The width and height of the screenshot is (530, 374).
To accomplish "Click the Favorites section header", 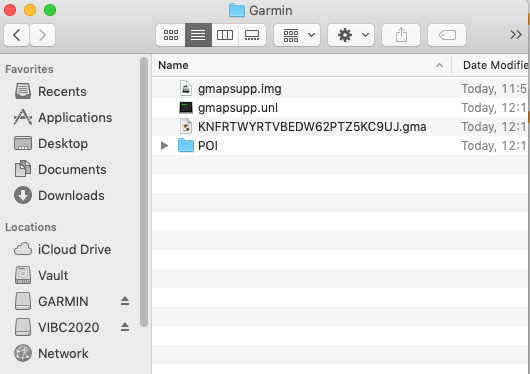I will coord(29,69).
